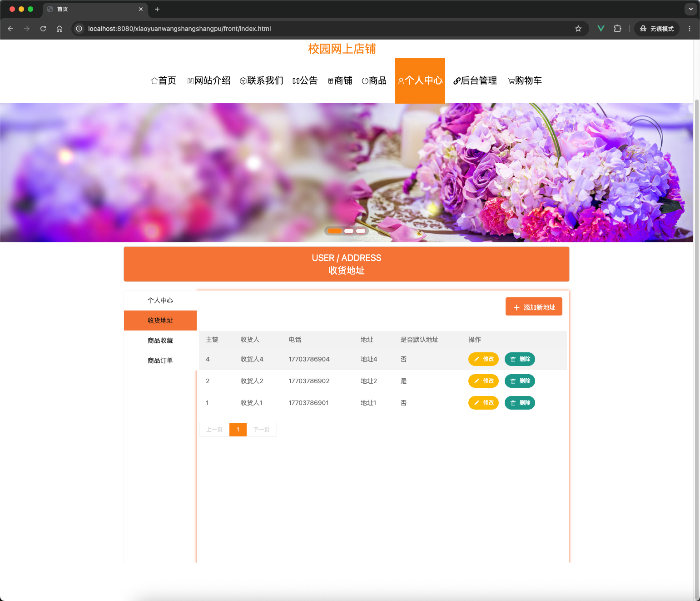Click the USER / ADDRESS 收货地址 header banner
This screenshot has width=700, height=601.
[347, 264]
